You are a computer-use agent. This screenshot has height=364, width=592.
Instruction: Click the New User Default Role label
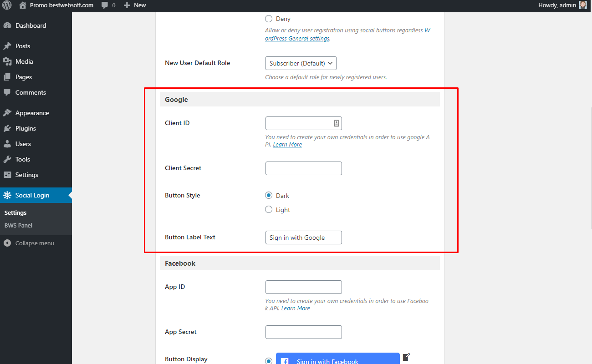coord(198,63)
